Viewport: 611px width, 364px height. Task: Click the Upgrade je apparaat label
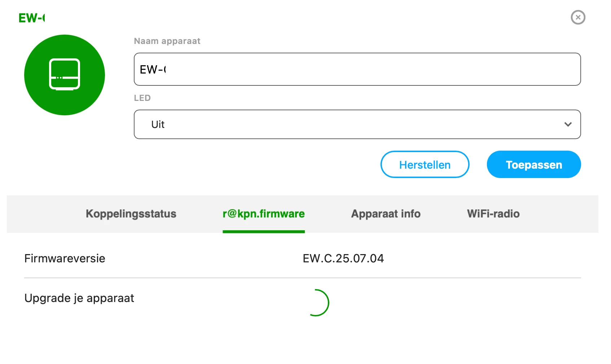[79, 298]
